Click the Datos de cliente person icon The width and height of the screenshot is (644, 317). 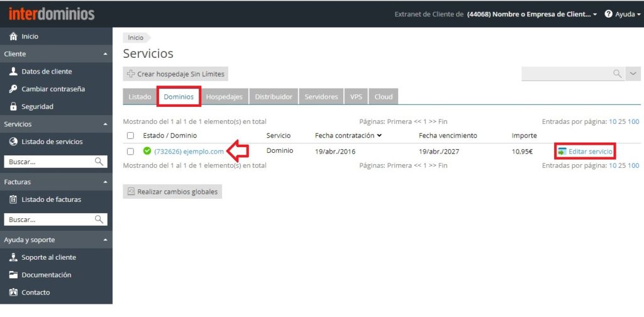point(13,72)
